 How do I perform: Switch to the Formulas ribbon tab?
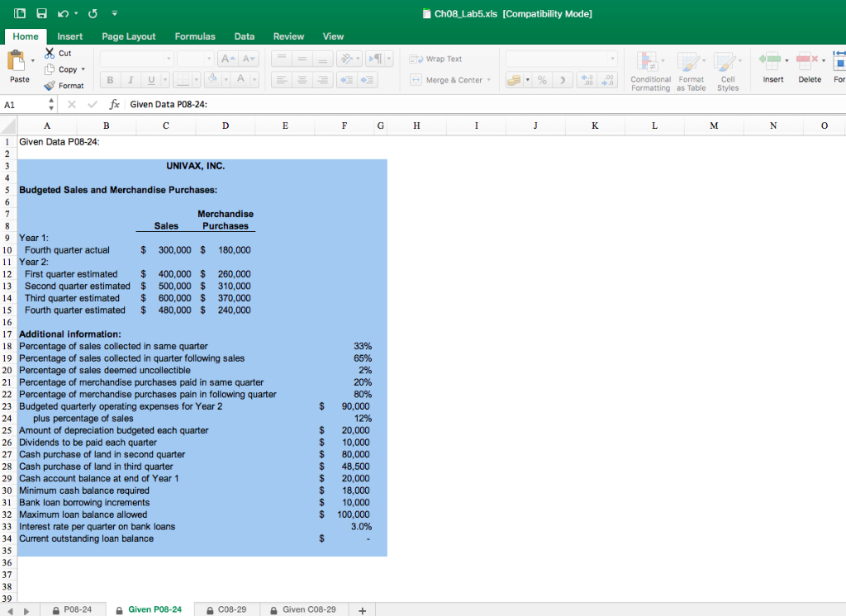(x=195, y=36)
